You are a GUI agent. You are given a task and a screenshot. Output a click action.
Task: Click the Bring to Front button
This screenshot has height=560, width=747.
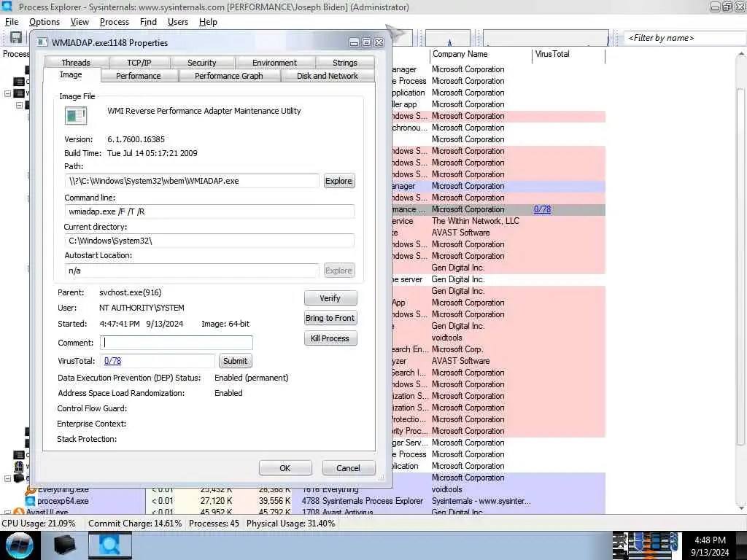[330, 318]
